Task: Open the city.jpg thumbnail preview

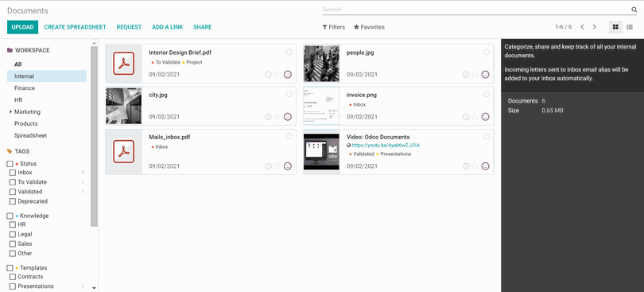Action: [123, 106]
